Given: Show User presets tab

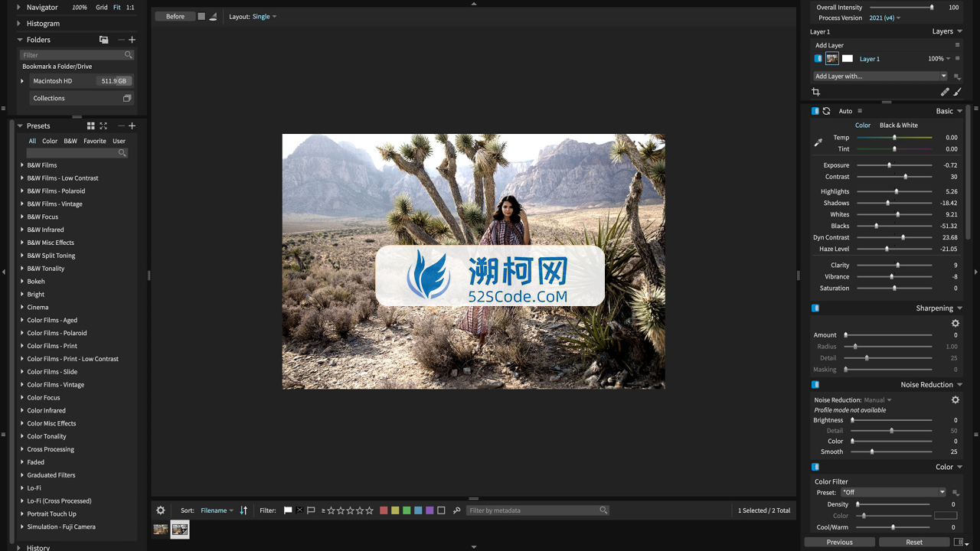Looking at the screenshot, I should 119,141.
